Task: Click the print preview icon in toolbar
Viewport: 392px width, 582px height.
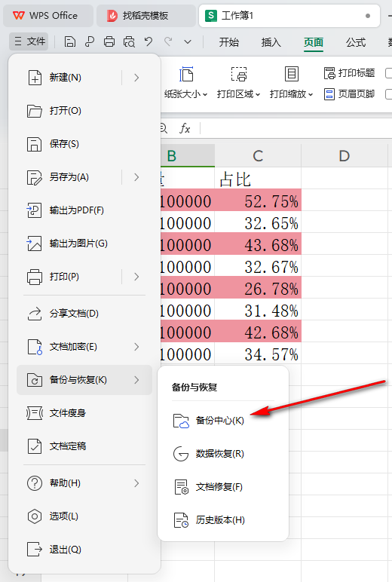Action: tap(129, 41)
